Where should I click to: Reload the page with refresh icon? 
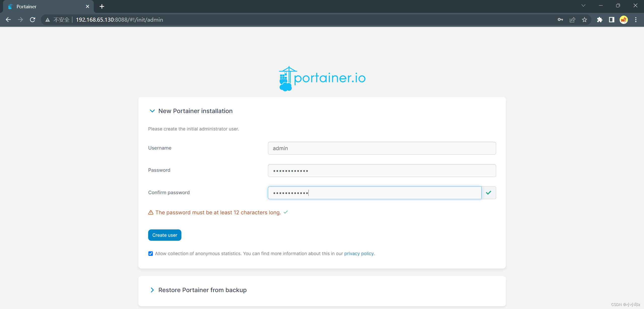(32, 20)
